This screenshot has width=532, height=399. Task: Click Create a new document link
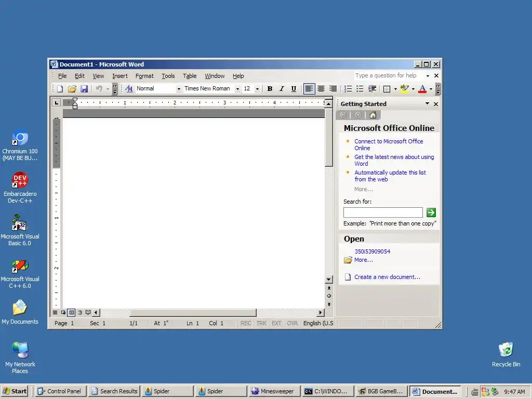coord(387,277)
